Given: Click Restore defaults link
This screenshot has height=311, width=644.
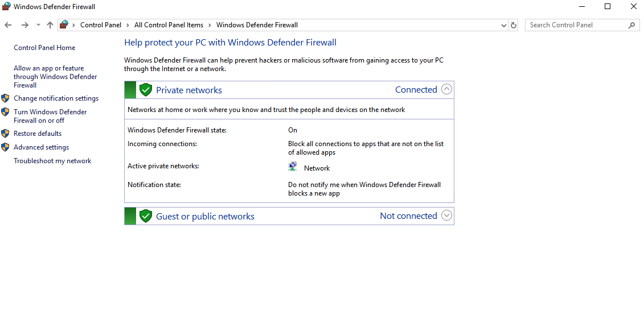Looking at the screenshot, I should point(38,134).
